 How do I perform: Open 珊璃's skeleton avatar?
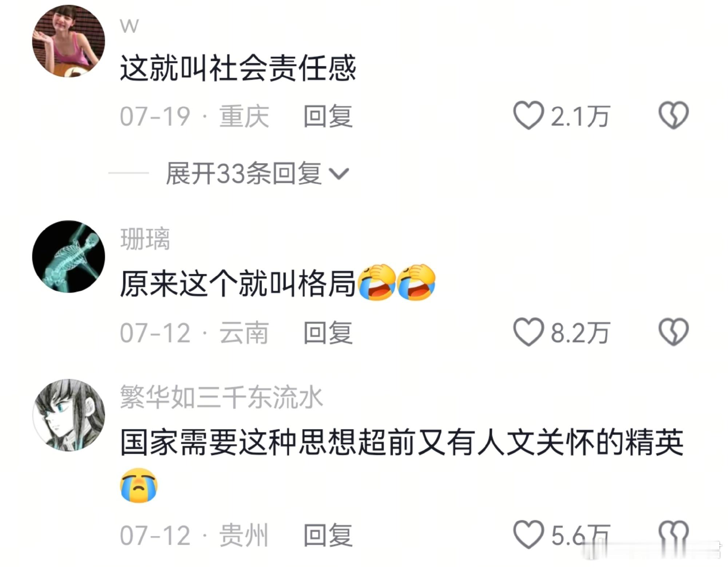pyautogui.click(x=68, y=256)
